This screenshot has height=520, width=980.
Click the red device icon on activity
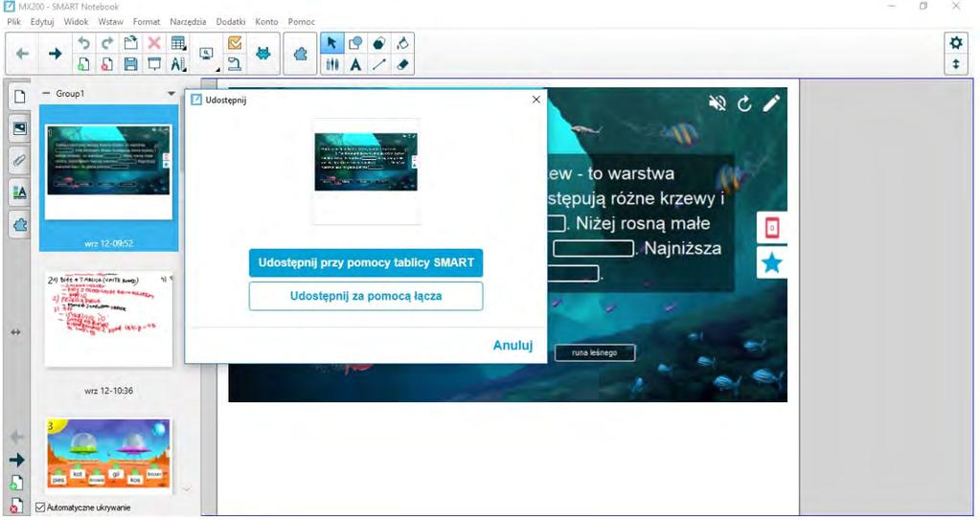pyautogui.click(x=772, y=228)
